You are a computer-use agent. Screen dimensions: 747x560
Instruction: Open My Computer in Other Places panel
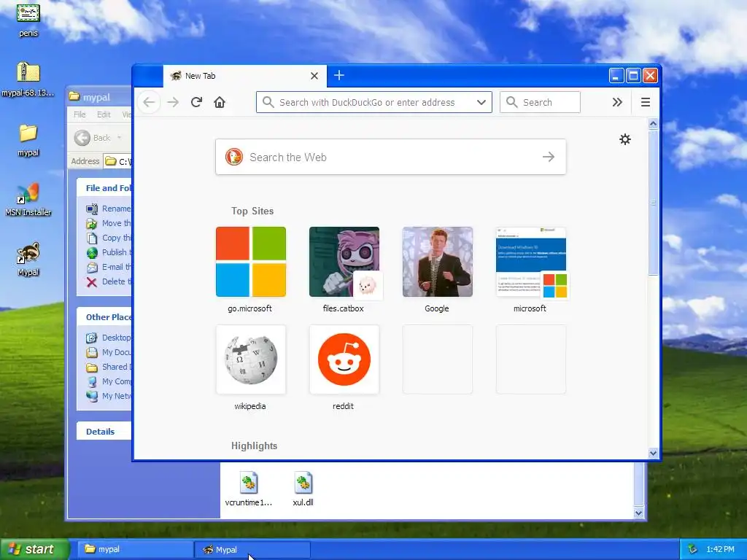[x=109, y=381]
